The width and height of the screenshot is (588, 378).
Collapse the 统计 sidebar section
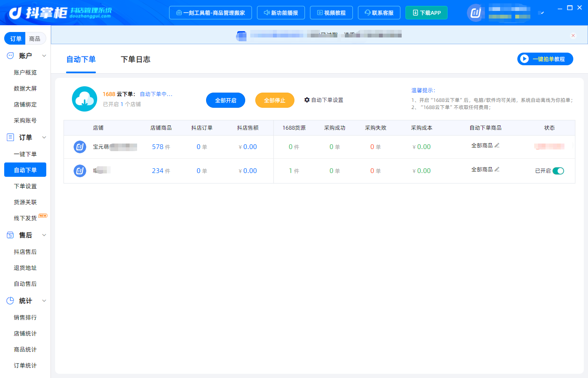click(x=44, y=301)
